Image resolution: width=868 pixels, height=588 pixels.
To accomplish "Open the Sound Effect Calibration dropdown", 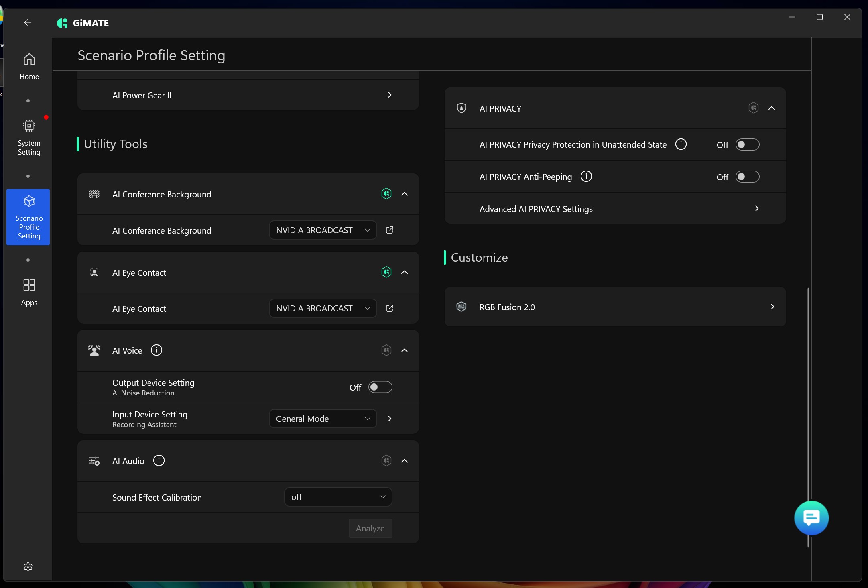I will [x=338, y=497].
